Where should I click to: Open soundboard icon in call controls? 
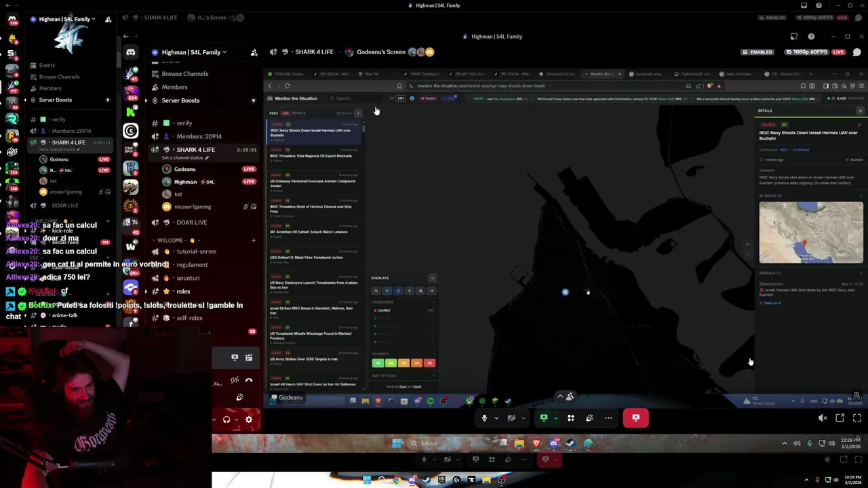click(589, 418)
